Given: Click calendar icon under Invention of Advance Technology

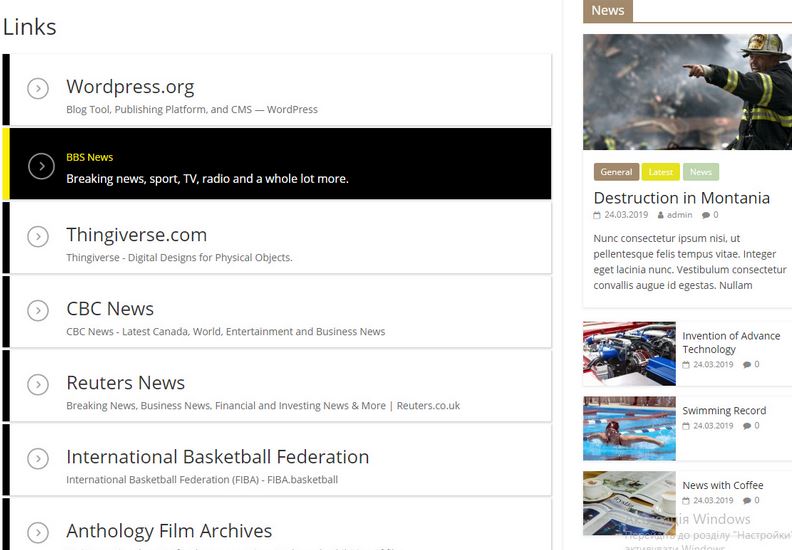Looking at the screenshot, I should tap(686, 365).
